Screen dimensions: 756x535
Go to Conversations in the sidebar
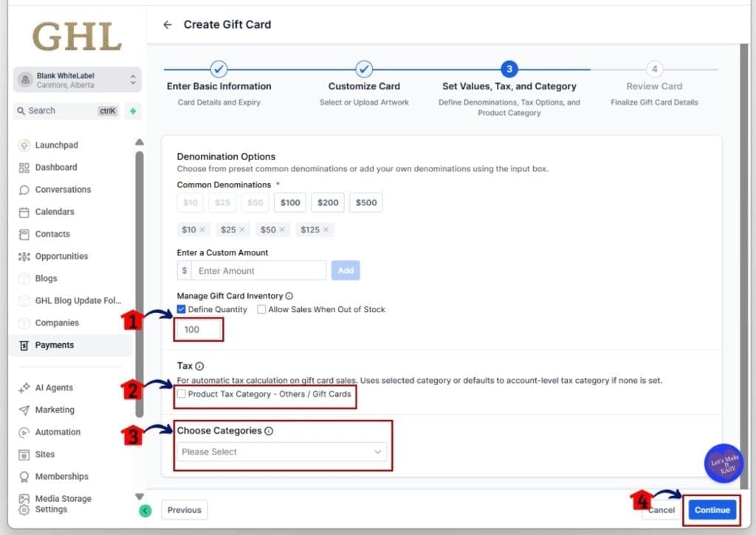(x=63, y=190)
